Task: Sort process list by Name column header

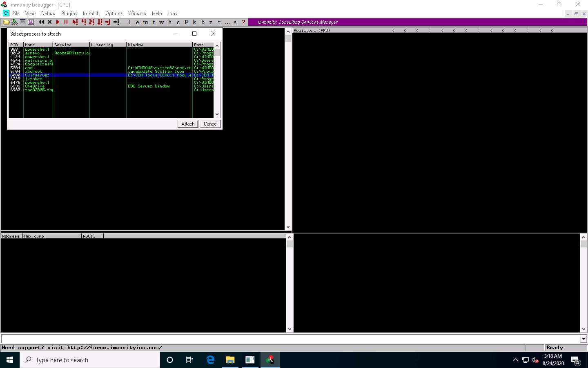Action: click(38, 45)
